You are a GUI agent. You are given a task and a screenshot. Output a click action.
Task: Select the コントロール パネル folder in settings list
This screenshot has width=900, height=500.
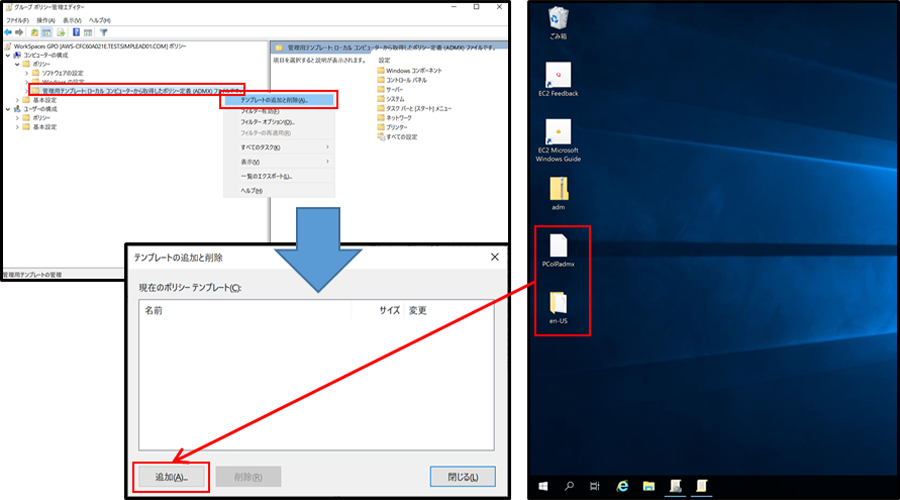click(x=402, y=80)
